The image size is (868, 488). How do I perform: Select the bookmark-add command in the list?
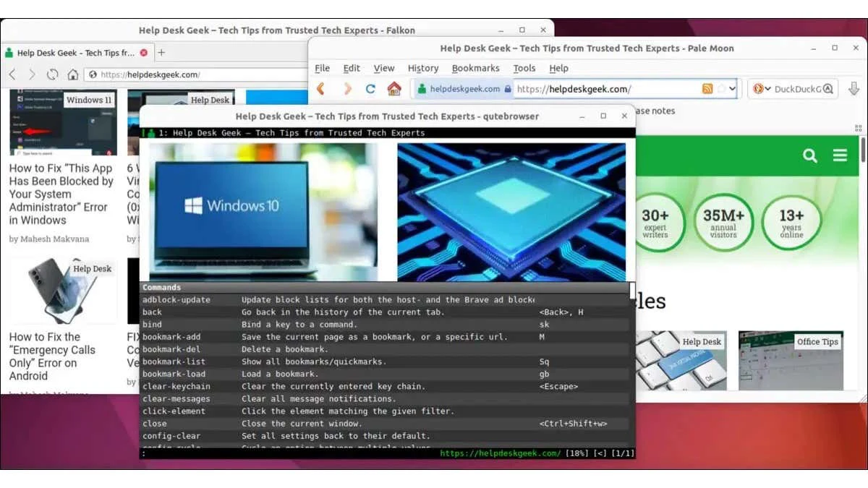(384, 337)
